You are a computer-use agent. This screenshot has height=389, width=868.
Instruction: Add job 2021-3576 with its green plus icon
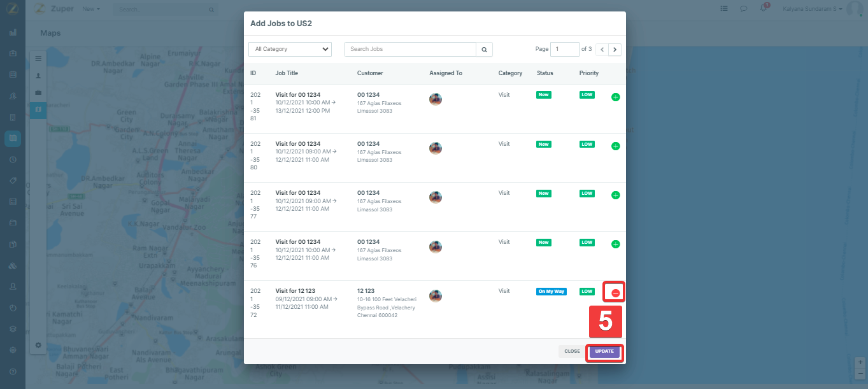615,244
